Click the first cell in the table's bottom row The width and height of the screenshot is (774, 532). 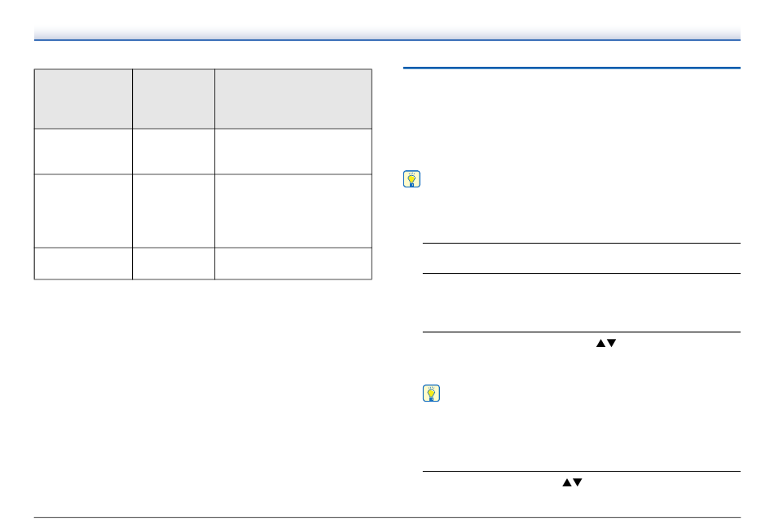[83, 263]
